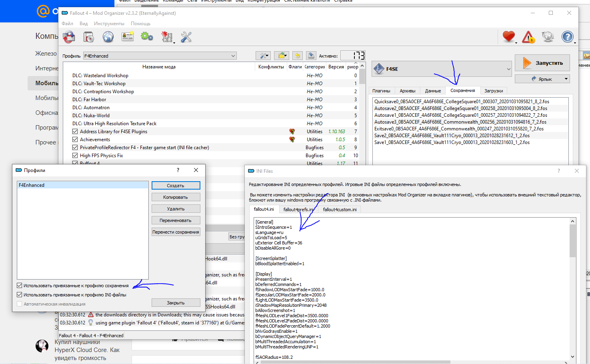Select the F4Enhanced profile in list
This screenshot has height=364, width=590.
click(x=83, y=185)
